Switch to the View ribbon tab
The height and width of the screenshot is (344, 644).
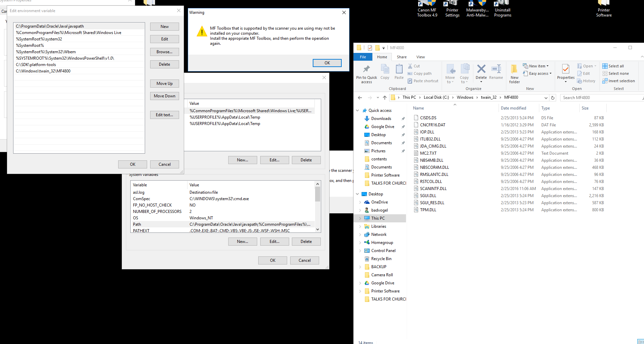[x=420, y=57]
